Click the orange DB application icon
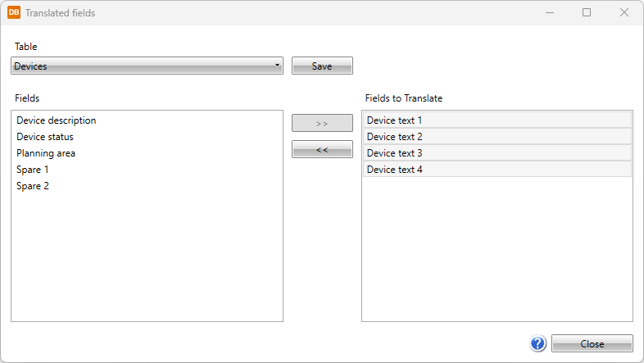This screenshot has height=363, width=644. coord(14,13)
